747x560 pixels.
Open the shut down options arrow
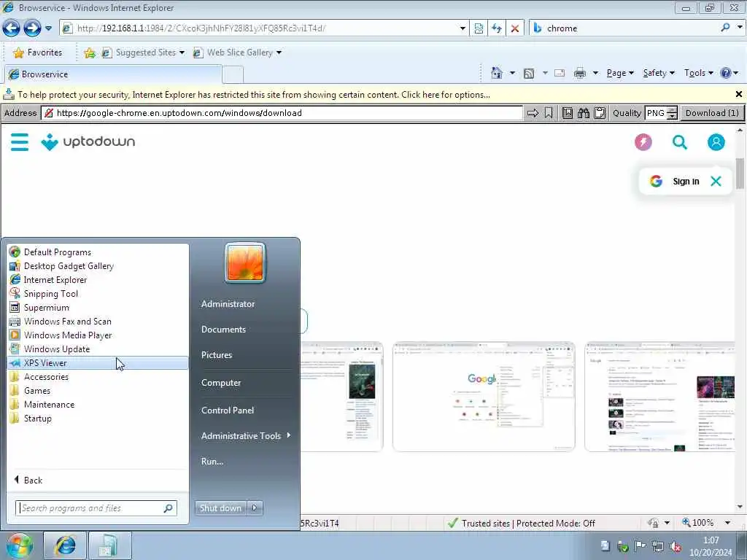click(x=255, y=508)
